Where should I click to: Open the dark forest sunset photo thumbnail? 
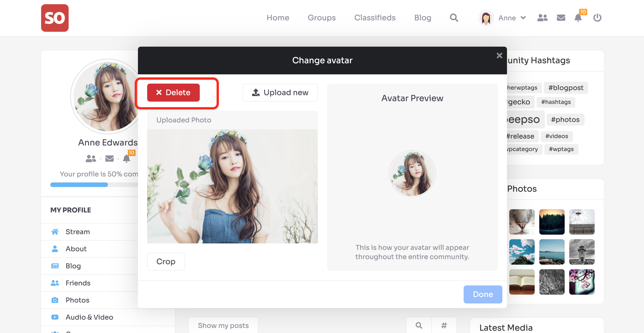[552, 222]
